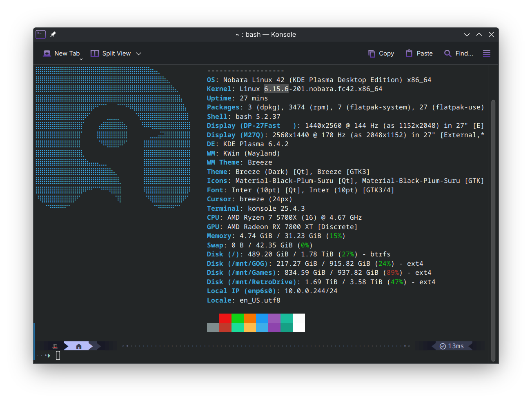Image resolution: width=532 pixels, height=403 pixels.
Task: Click 'Display (M27Q)' line
Action: click(345, 135)
